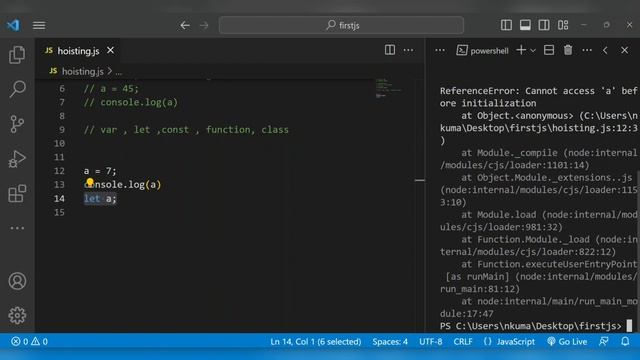The height and width of the screenshot is (360, 640).
Task: Split the editor to the right
Action: click(390, 50)
